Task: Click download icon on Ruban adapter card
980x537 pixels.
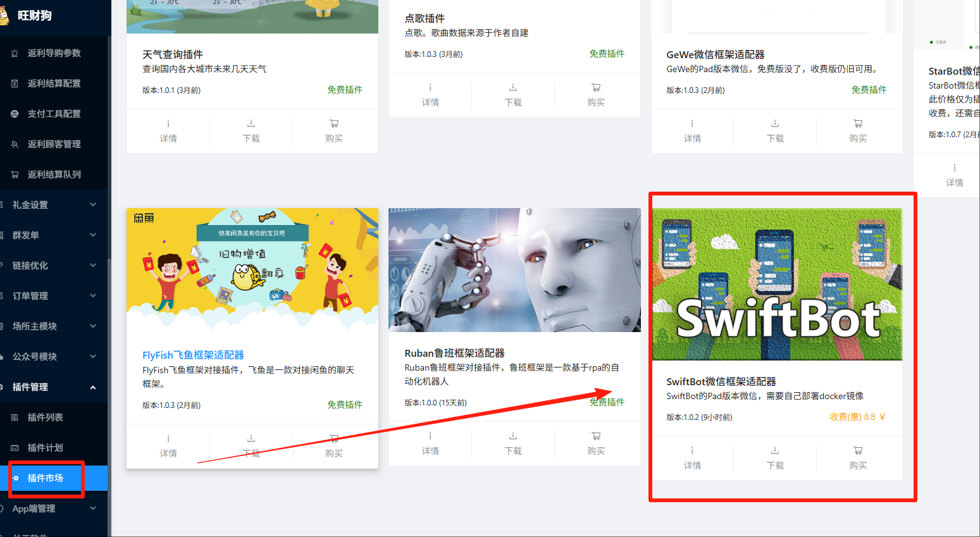Action: click(x=513, y=436)
